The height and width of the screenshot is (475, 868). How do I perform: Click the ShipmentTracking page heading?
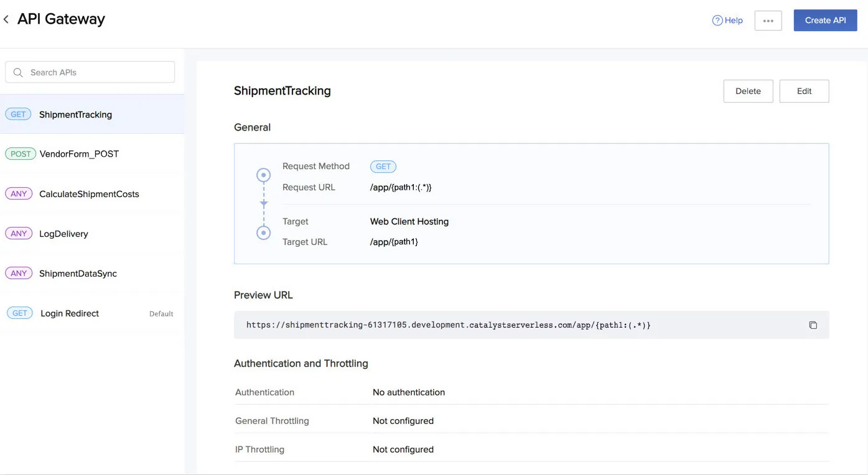click(x=282, y=91)
